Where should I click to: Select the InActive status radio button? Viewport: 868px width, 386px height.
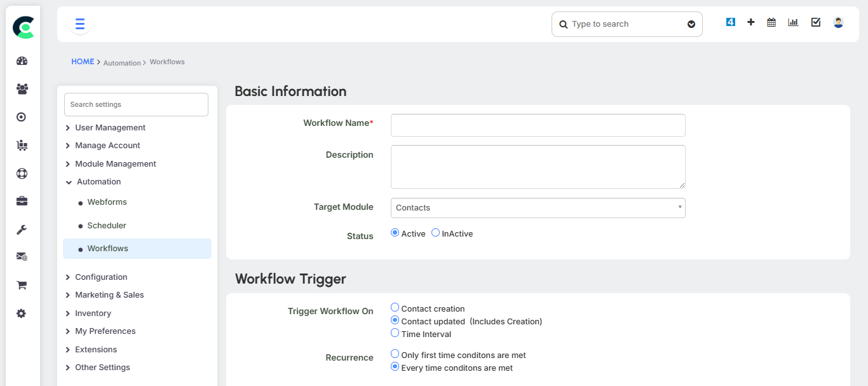tap(435, 233)
